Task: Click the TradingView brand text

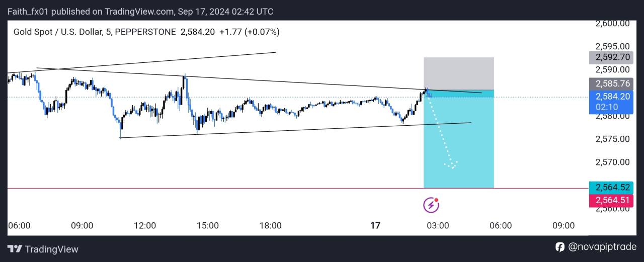Action: coord(51,249)
